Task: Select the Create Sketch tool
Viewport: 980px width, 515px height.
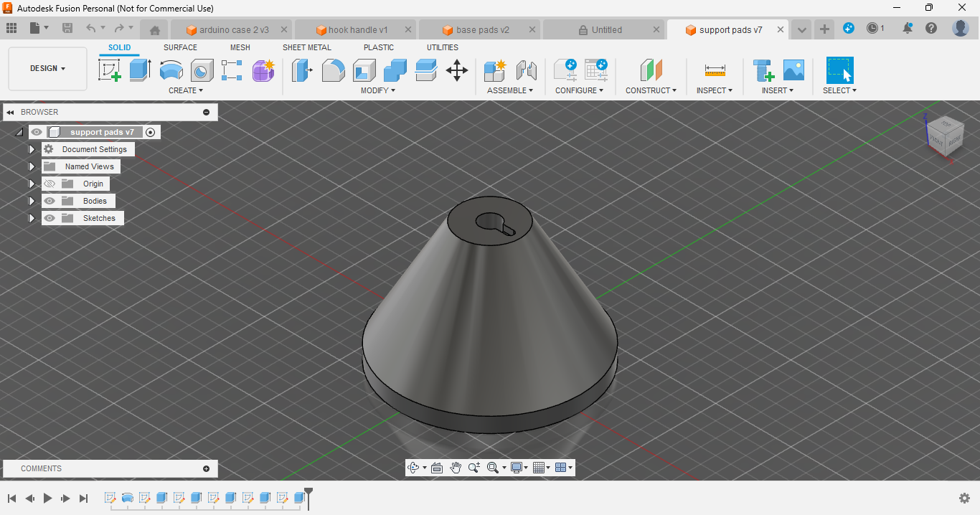Action: coord(109,70)
